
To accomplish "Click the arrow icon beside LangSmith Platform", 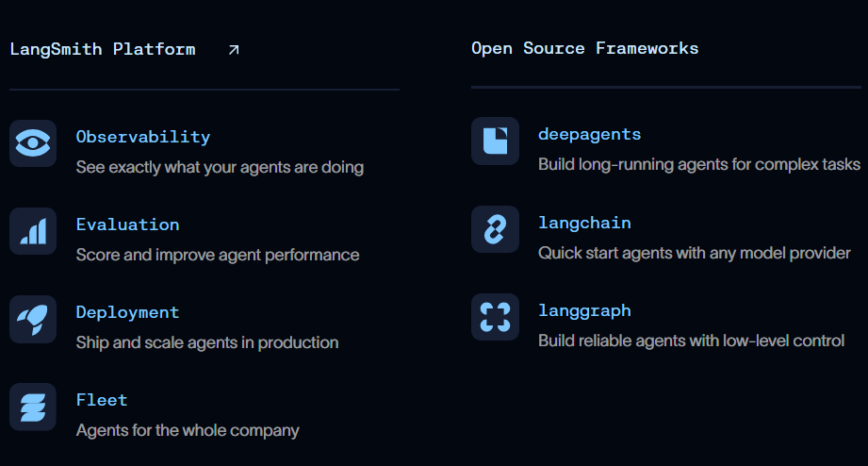I will tap(234, 50).
